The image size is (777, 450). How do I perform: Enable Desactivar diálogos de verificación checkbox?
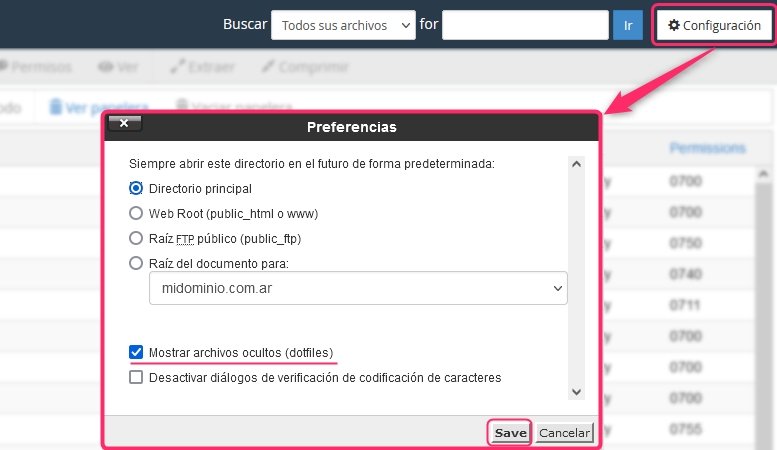(x=136, y=378)
